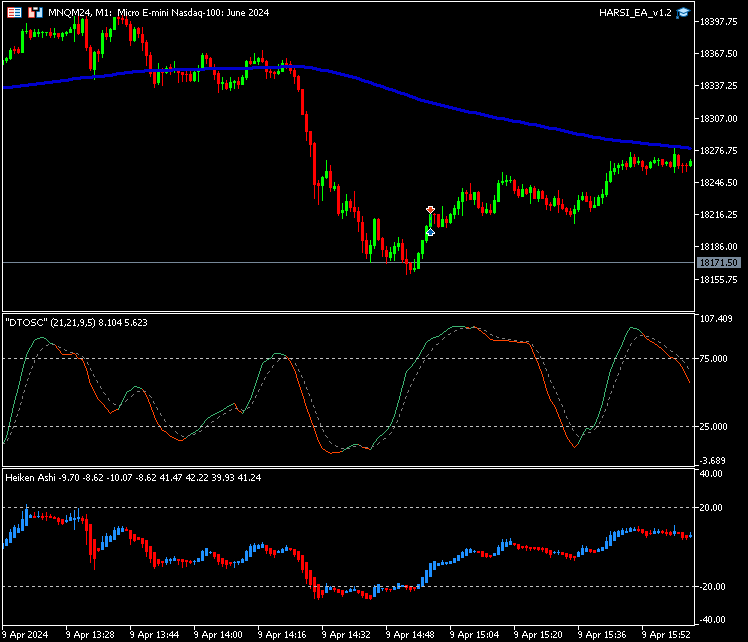The height and width of the screenshot is (642, 748).
Task: Click the 18186.00 price scale value
Action: click(x=718, y=247)
